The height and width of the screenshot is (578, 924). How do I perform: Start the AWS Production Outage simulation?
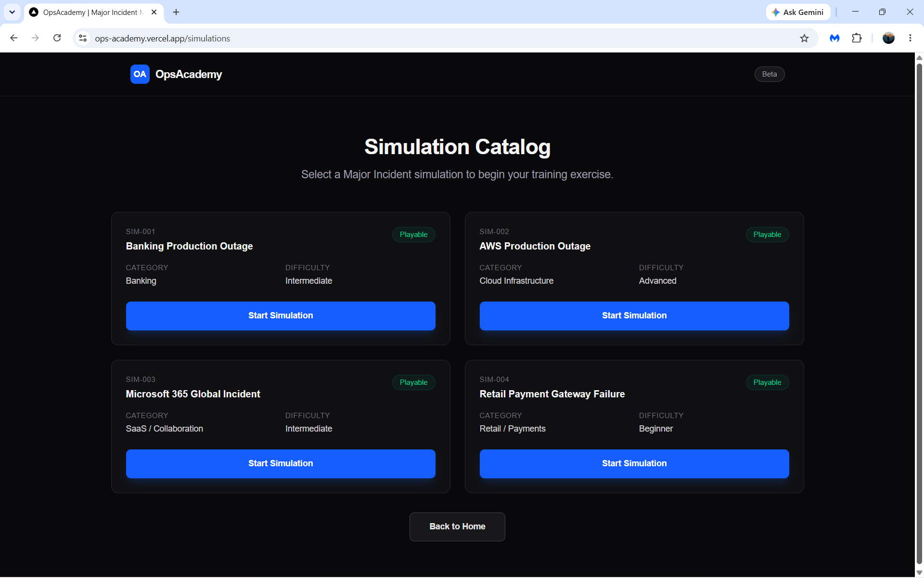(634, 315)
